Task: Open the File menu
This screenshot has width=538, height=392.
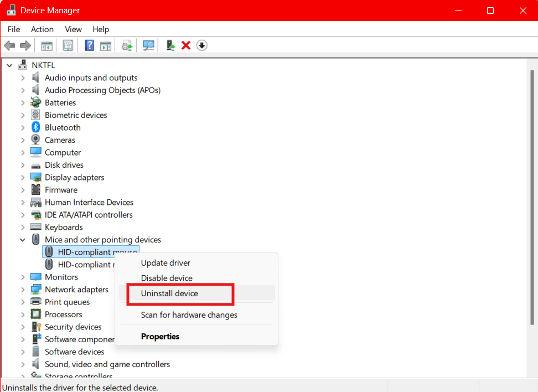Action: pos(14,29)
